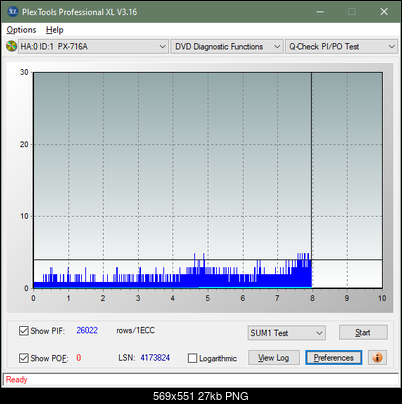Click the x-axis label 10
This screenshot has width=402, height=404.
(382, 298)
